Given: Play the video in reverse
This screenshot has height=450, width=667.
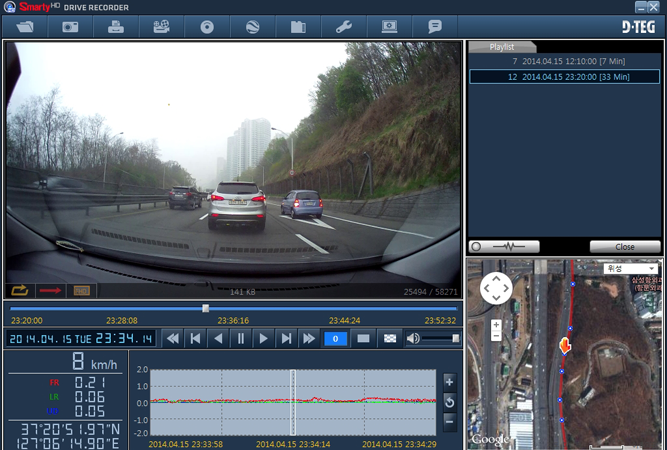Looking at the screenshot, I should [218, 339].
